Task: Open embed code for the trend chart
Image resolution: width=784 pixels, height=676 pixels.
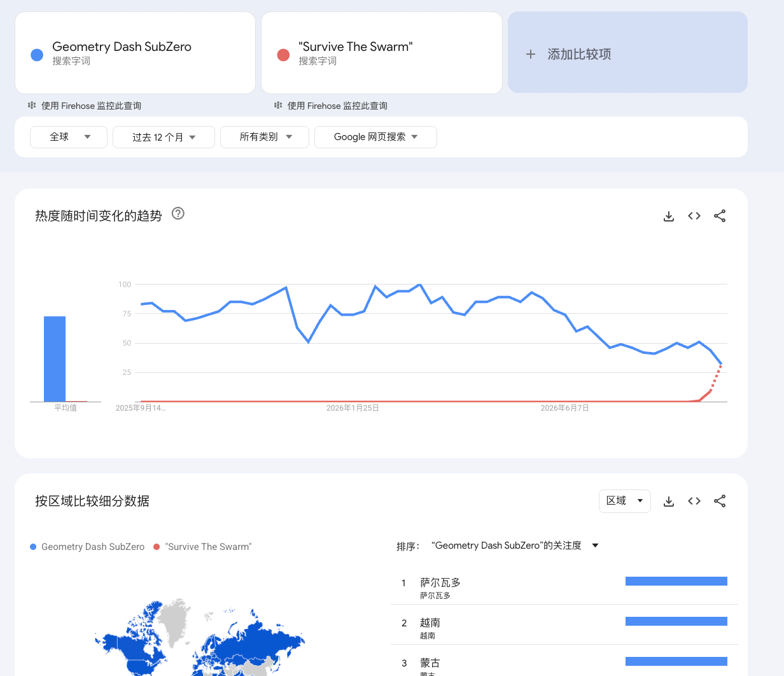Action: 694,216
